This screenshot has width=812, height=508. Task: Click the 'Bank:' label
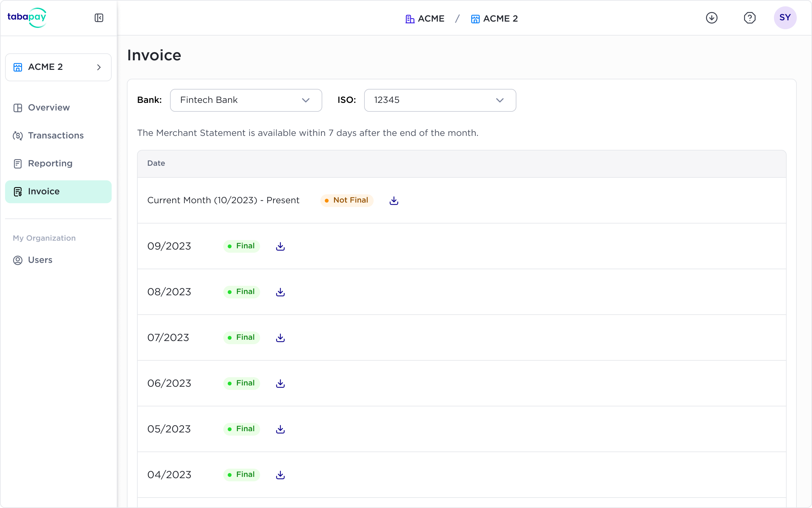click(x=149, y=100)
